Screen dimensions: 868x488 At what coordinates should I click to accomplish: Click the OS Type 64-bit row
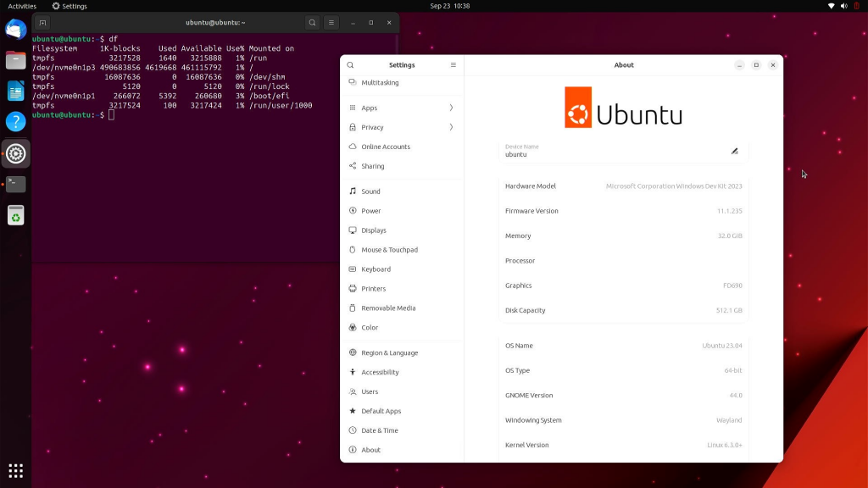tap(623, 370)
